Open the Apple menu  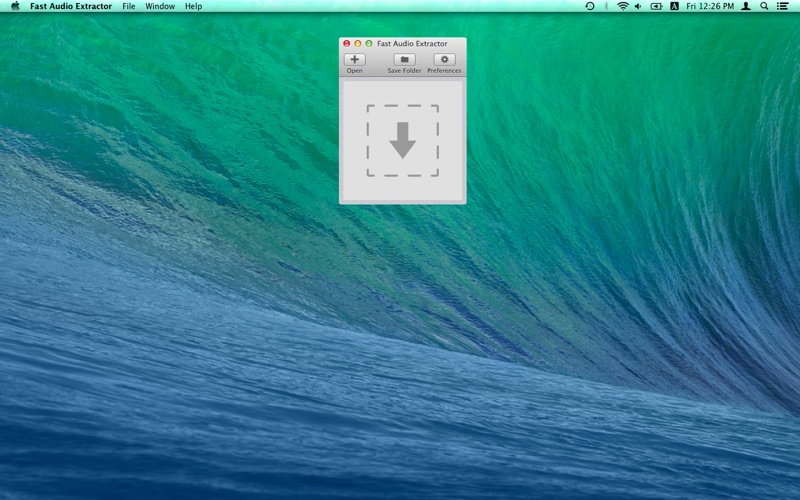(15, 6)
